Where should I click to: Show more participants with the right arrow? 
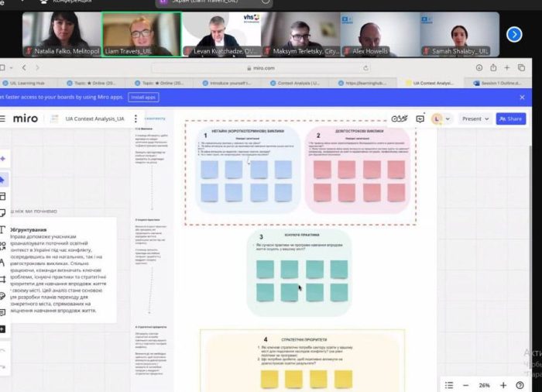513,34
